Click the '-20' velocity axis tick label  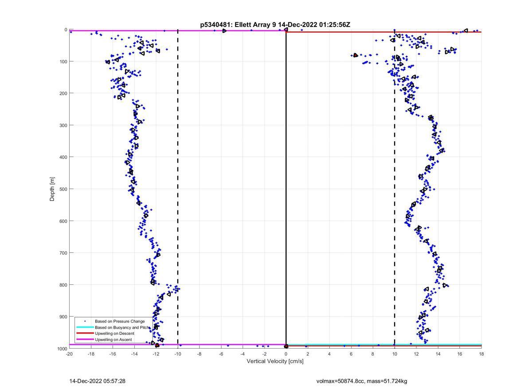click(69, 354)
